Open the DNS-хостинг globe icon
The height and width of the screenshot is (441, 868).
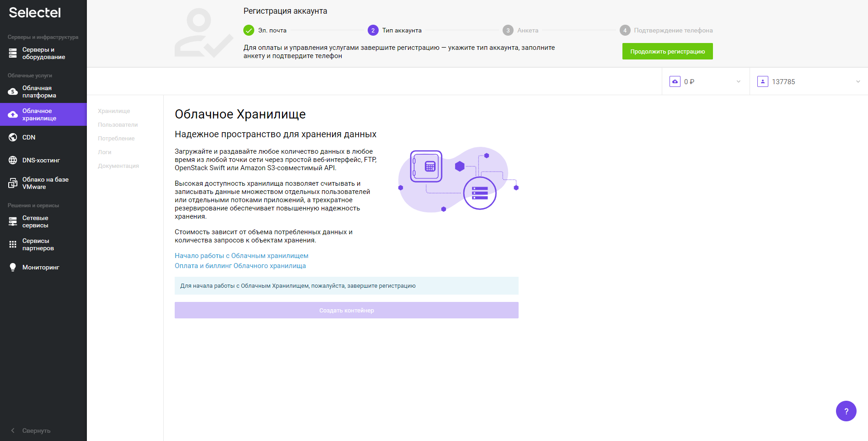pyautogui.click(x=13, y=160)
